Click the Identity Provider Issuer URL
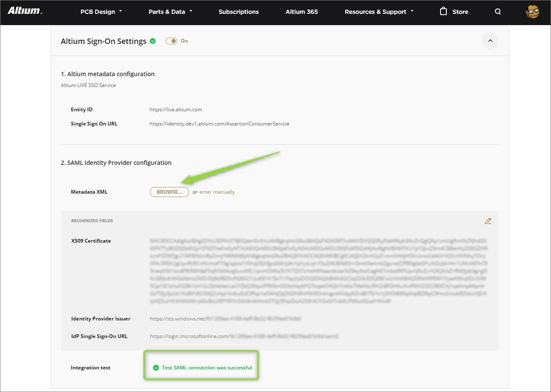This screenshot has height=392, width=551. pos(225,319)
